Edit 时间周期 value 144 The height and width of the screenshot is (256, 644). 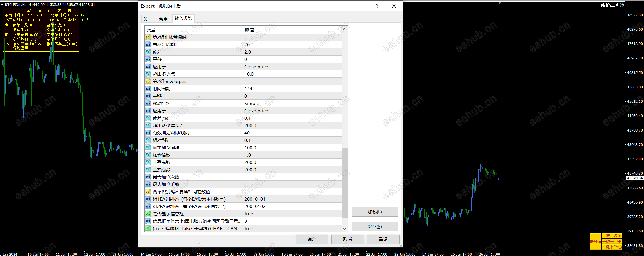coord(292,89)
